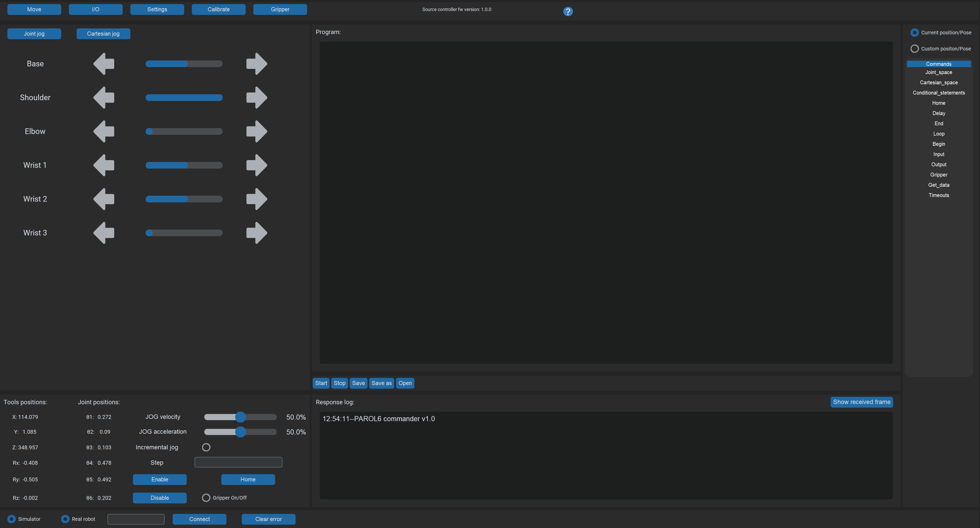This screenshot has width=980, height=528.
Task: Open a program file
Action: pyautogui.click(x=405, y=384)
